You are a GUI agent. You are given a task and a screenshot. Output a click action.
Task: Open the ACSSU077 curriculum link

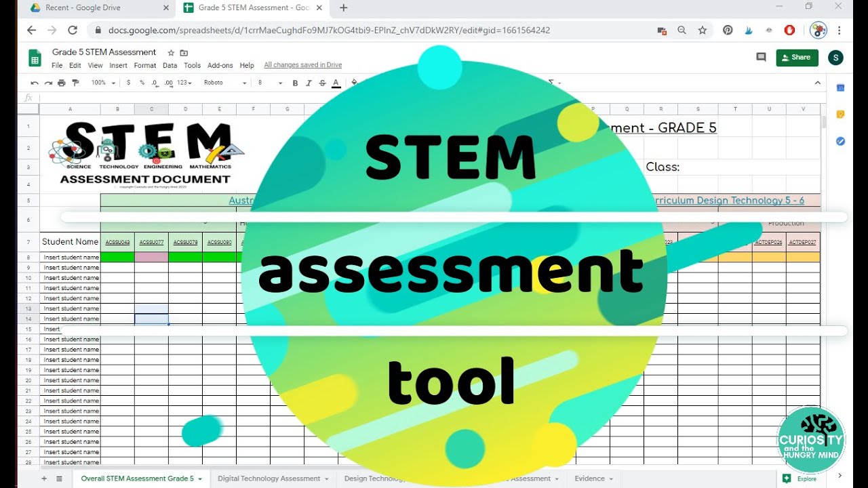coord(151,242)
